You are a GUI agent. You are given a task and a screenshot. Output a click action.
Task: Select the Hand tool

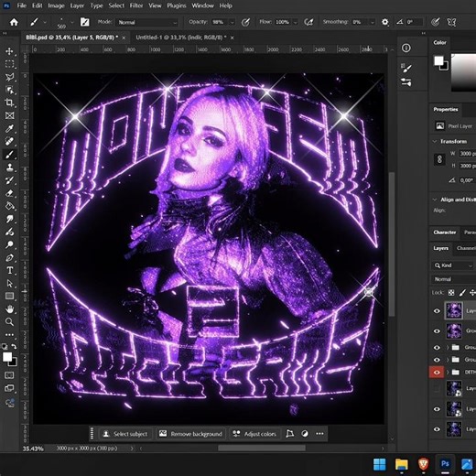point(9,309)
